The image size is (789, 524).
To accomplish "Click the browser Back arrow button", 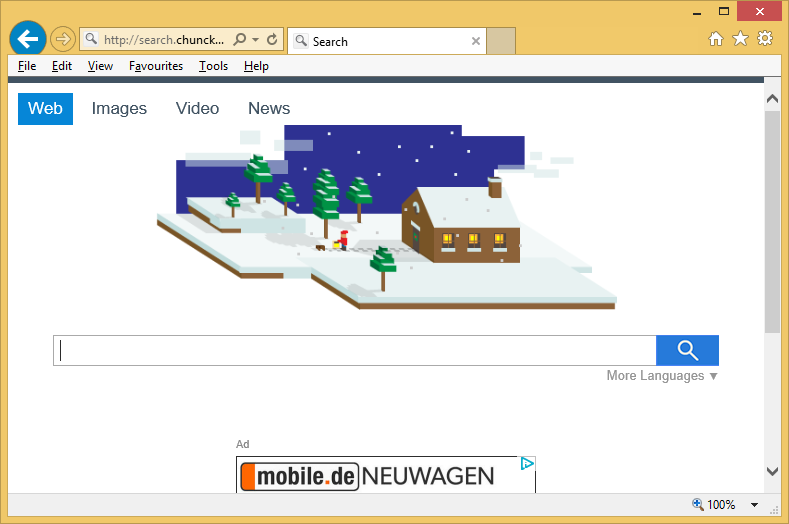I will (27, 39).
